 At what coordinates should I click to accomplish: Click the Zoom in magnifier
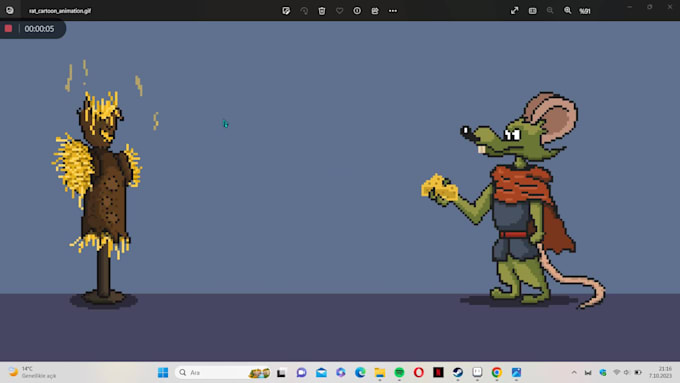pos(567,10)
